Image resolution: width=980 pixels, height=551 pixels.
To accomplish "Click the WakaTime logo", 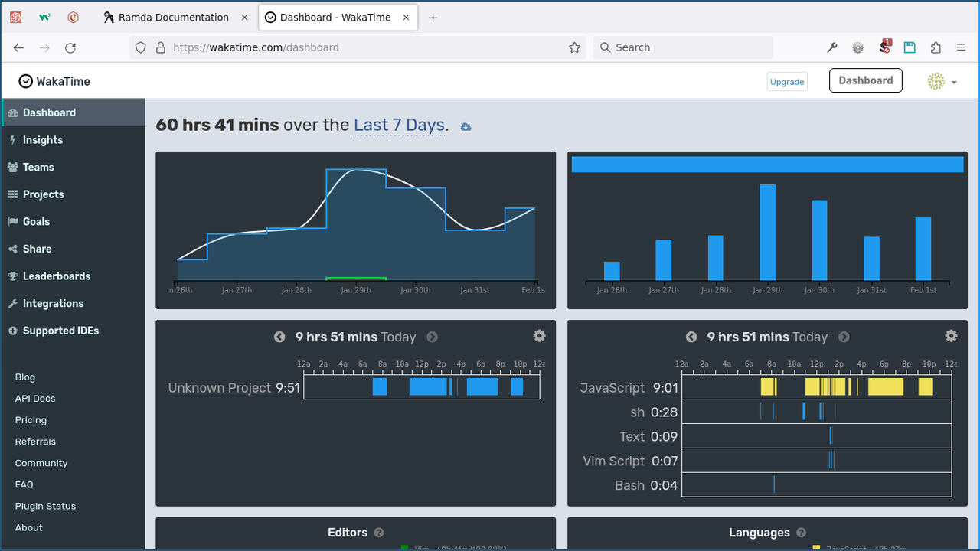I will click(54, 81).
